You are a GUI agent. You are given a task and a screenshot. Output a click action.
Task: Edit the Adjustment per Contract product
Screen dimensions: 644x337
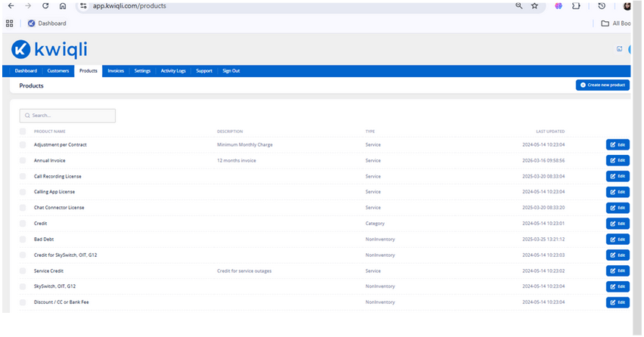pos(618,145)
